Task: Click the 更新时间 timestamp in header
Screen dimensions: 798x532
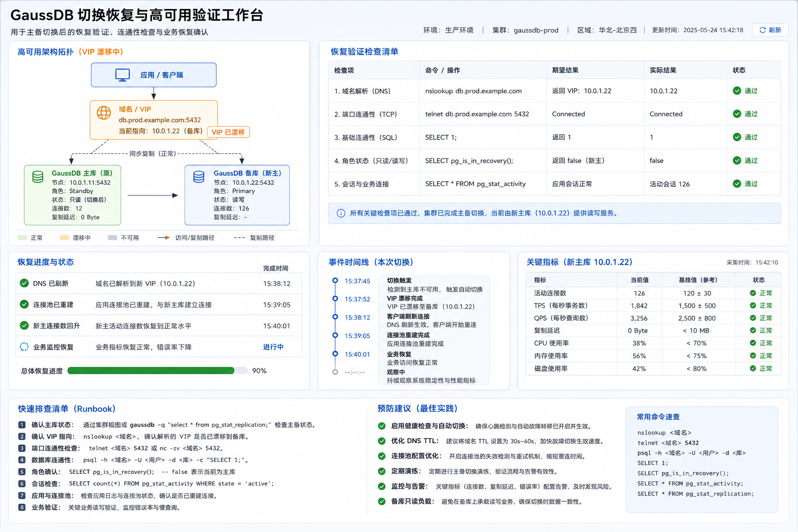Action: point(697,30)
